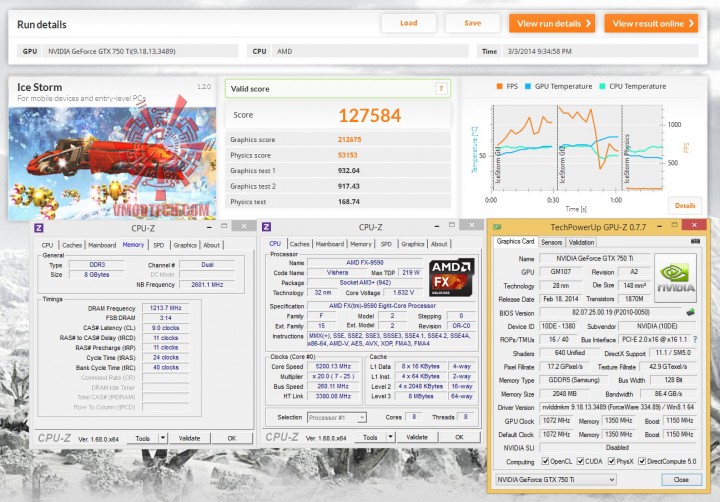
Task: Click the CAS# Latency 9.0 clocks value
Action: (166, 328)
